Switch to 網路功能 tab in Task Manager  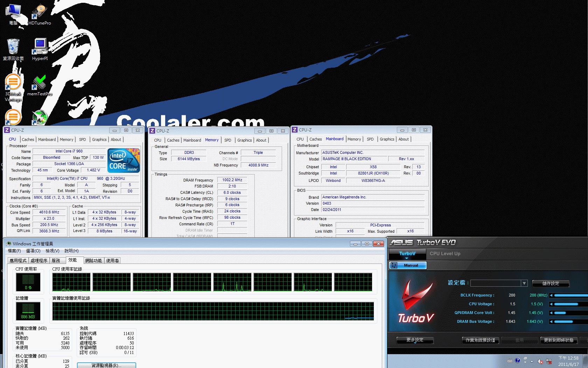[x=93, y=260]
